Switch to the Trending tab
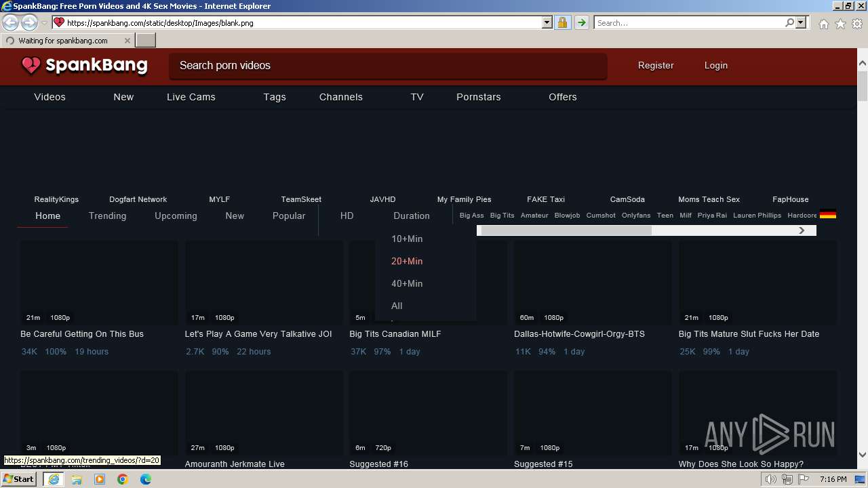 (108, 216)
